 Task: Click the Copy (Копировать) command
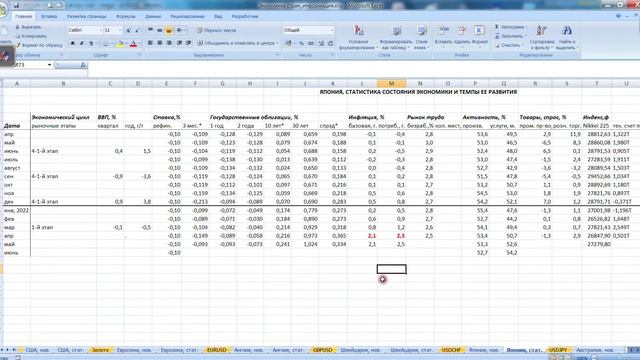pos(30,36)
